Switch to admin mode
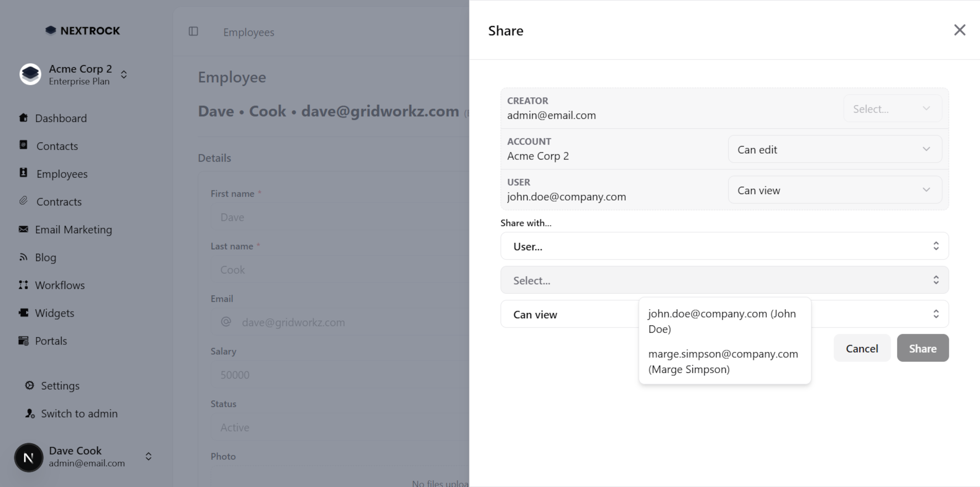Viewport: 980px width, 487px height. [79, 413]
